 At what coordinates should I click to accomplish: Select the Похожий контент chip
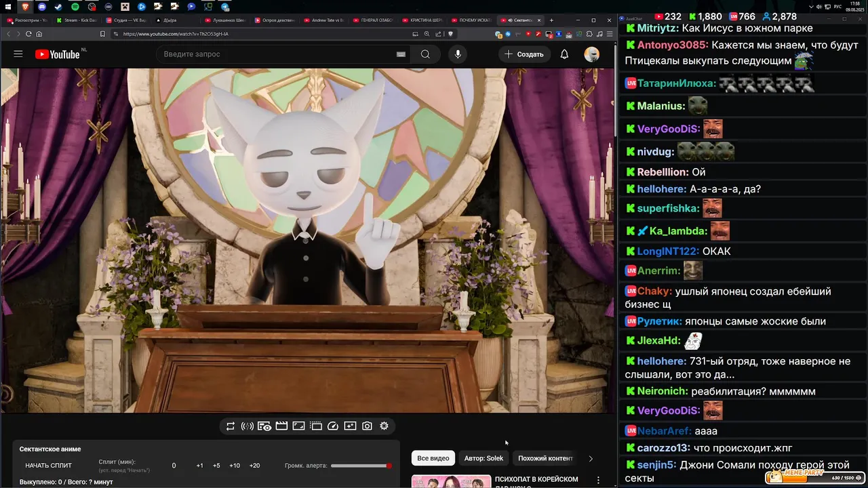[x=545, y=458]
